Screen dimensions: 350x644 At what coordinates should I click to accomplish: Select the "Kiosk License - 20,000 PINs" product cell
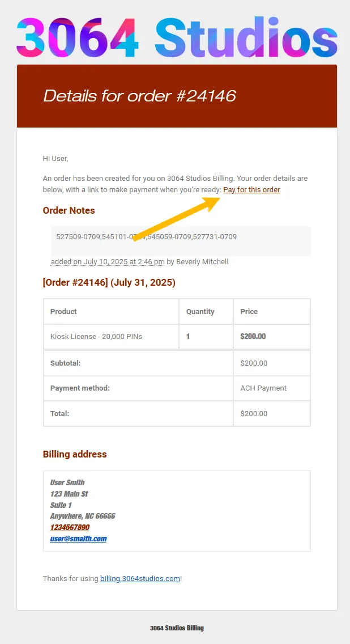click(96, 336)
